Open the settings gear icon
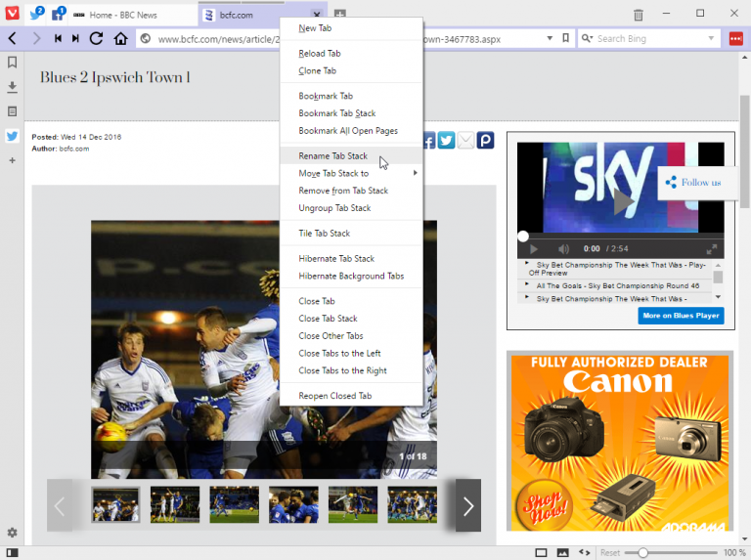Image resolution: width=751 pixels, height=560 pixels. point(13,533)
